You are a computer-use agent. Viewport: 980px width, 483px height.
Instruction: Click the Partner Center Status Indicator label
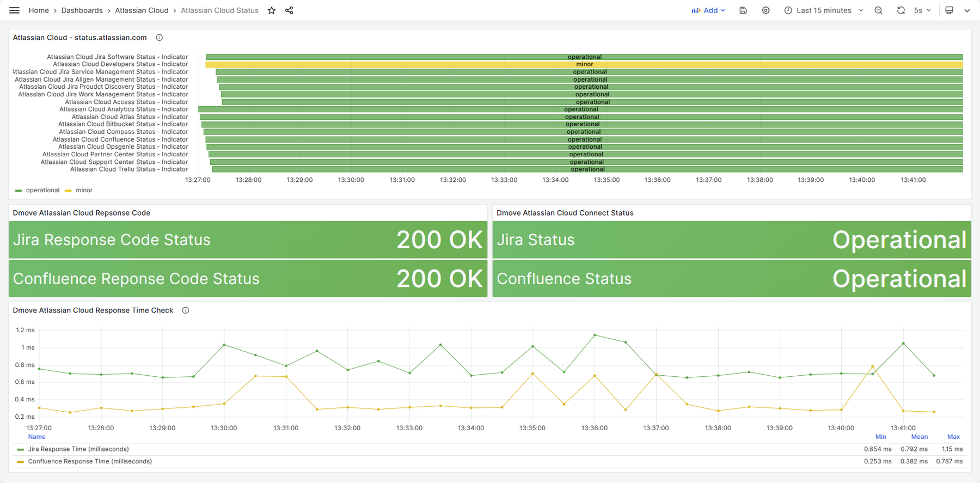[115, 155]
